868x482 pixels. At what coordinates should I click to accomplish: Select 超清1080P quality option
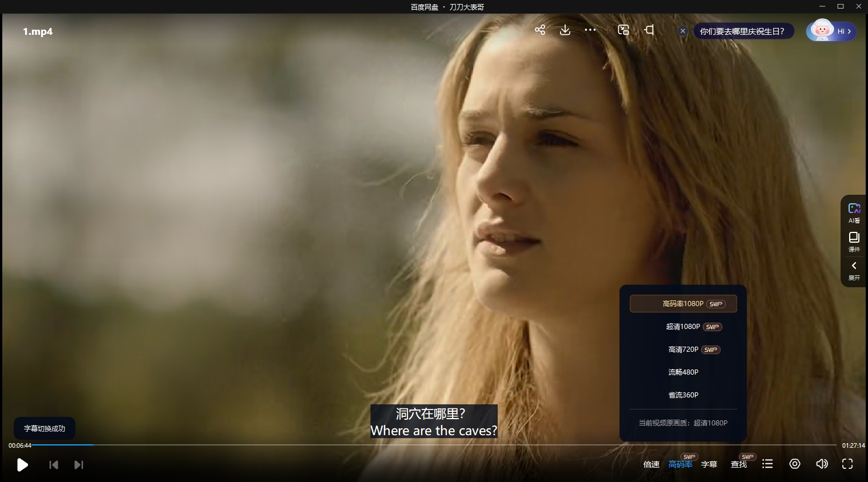click(x=683, y=327)
